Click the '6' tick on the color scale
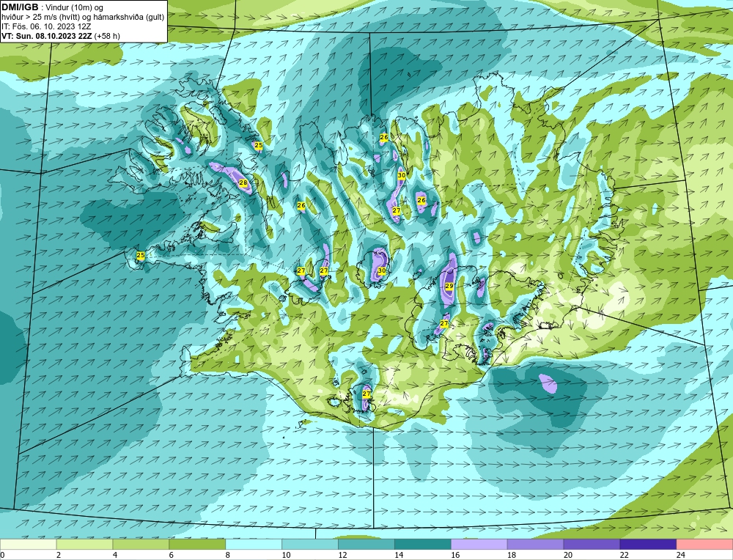 tap(171, 555)
